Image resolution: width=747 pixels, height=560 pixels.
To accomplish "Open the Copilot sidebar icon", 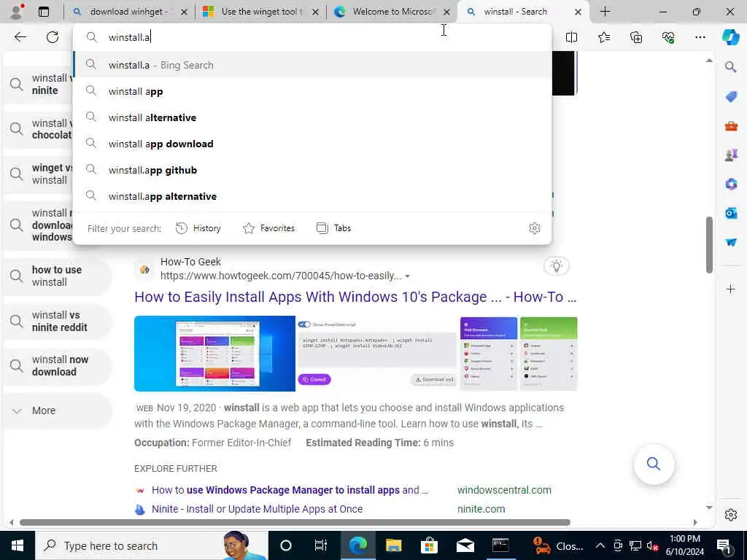I will click(x=730, y=37).
